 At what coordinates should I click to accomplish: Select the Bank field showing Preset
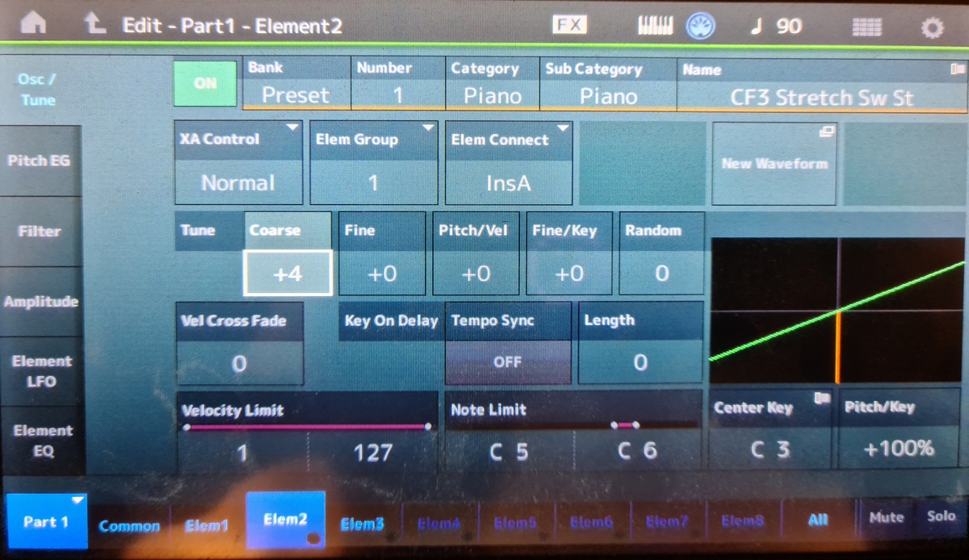pos(296,83)
